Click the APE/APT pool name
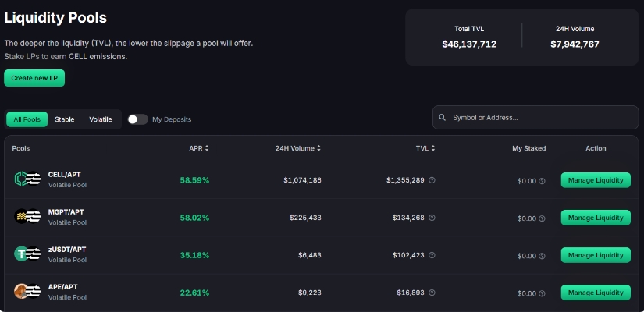This screenshot has height=312, width=644. coord(63,286)
